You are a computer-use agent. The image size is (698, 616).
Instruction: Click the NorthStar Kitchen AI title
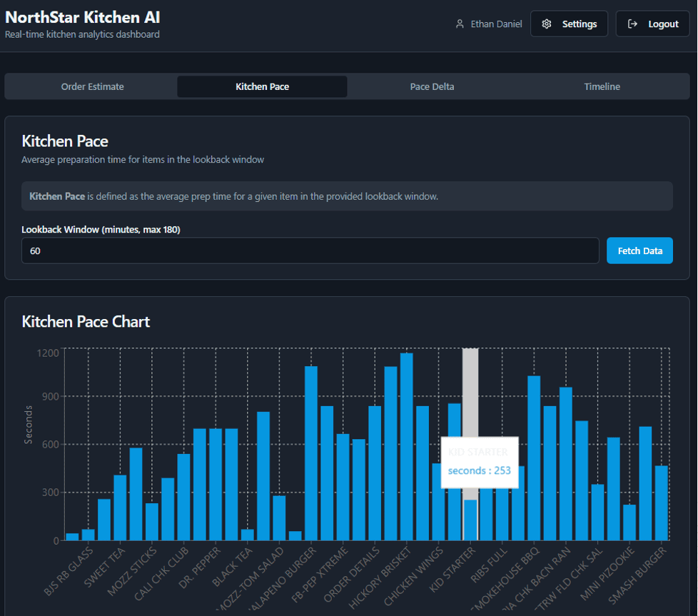tap(82, 17)
